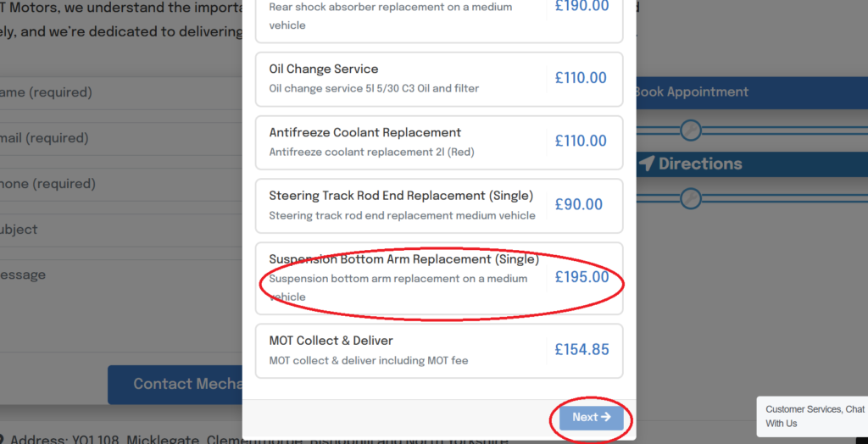The height and width of the screenshot is (444, 868).
Task: Click into the Email (required) field
Action: click(119, 138)
